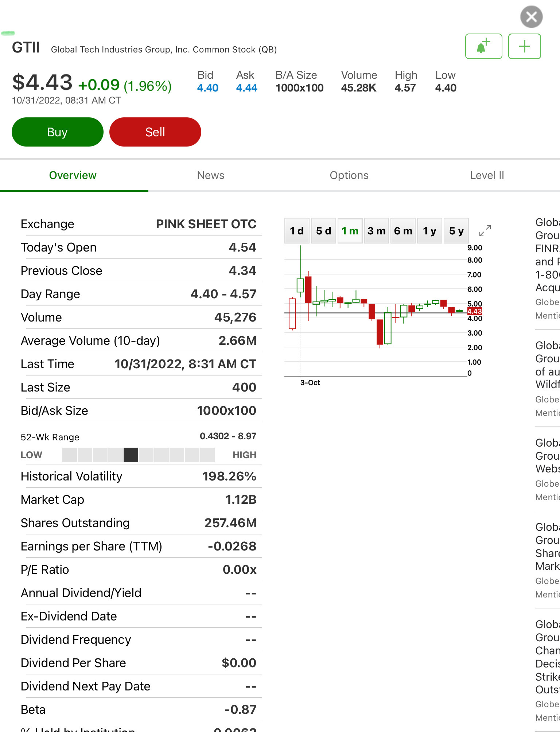
Task: Click the $4.43 last price
Action: [42, 82]
